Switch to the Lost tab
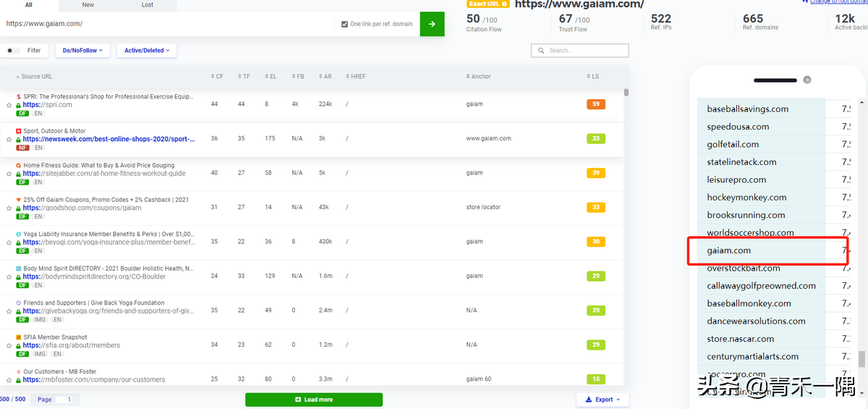 click(x=148, y=4)
